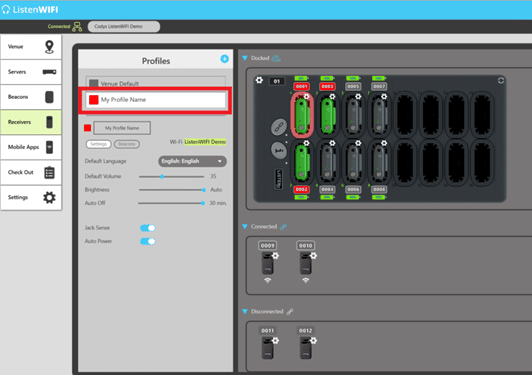Image resolution: width=532 pixels, height=375 pixels.
Task: Toggle the Jack Sense switch
Action: (148, 228)
